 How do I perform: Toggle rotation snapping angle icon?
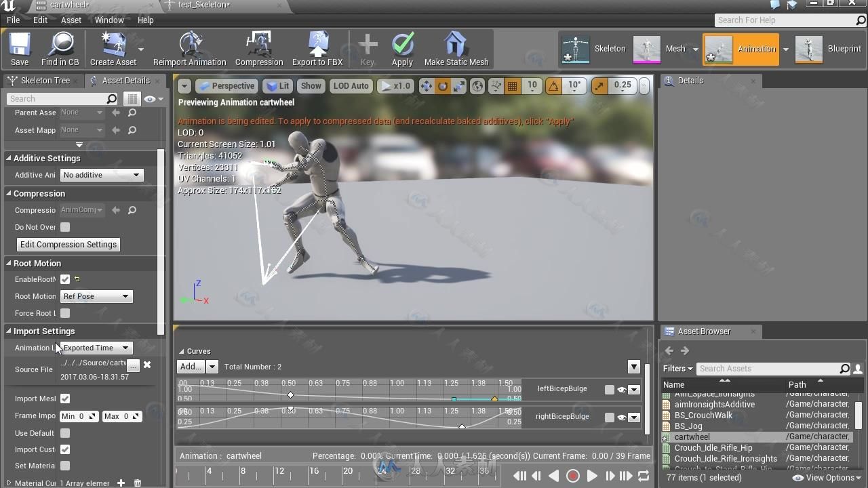click(554, 86)
